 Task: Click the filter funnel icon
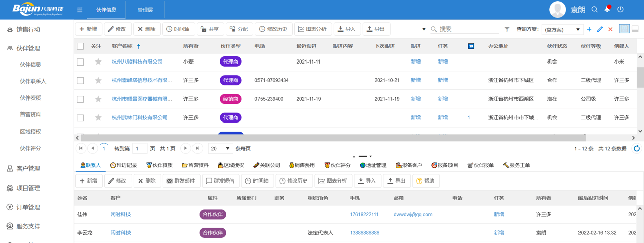[x=507, y=29]
